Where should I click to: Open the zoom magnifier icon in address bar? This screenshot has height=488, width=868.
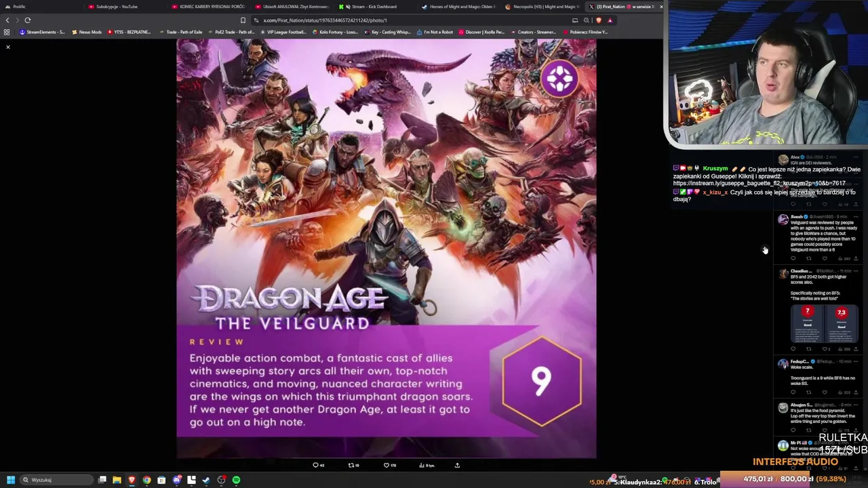coord(587,20)
